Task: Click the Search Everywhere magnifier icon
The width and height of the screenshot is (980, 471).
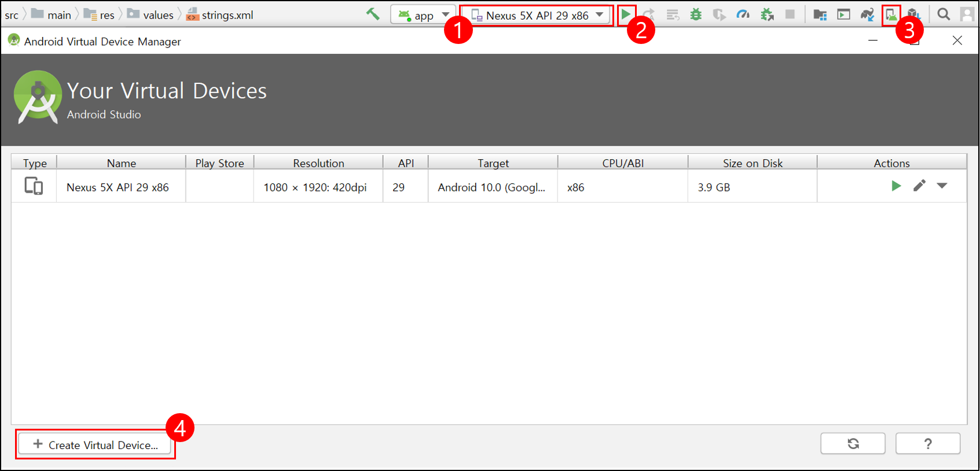Action: point(944,14)
